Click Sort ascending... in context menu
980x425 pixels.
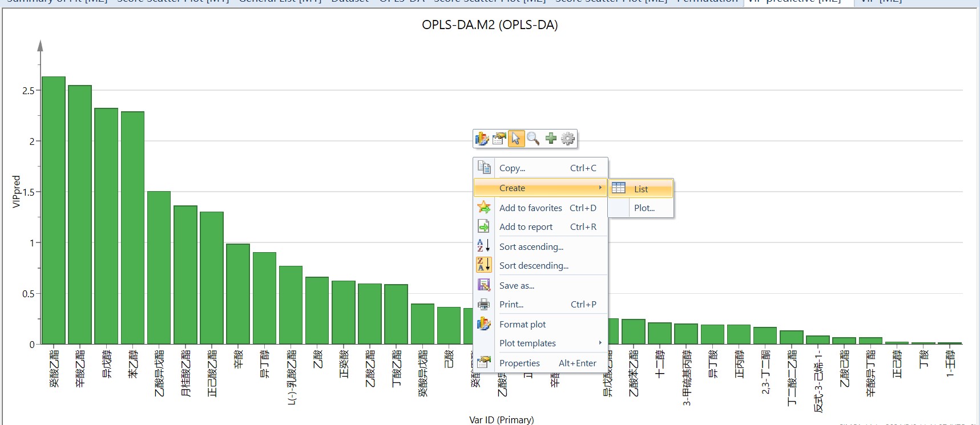tap(531, 247)
